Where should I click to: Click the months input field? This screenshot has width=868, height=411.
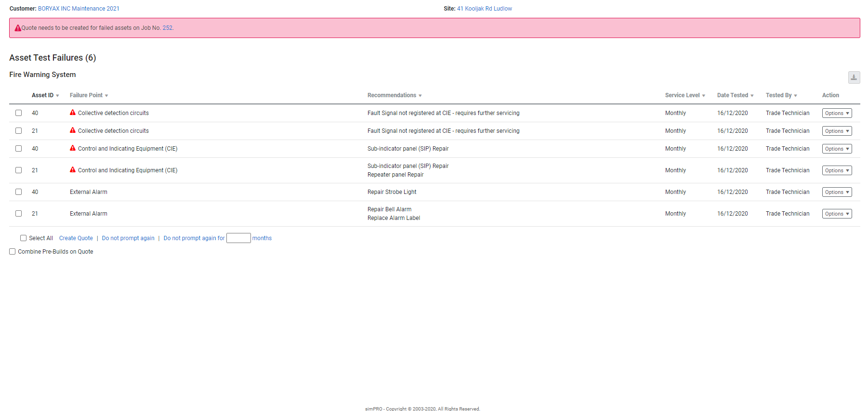238,238
